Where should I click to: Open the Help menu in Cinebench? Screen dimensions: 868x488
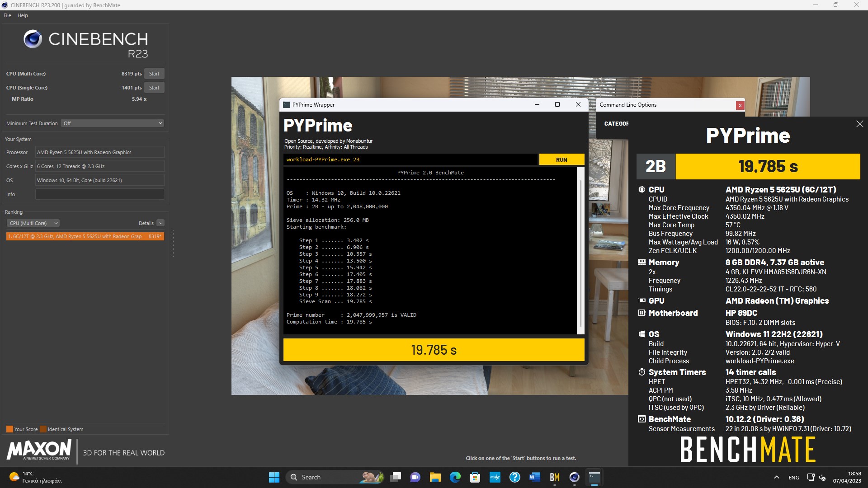[23, 15]
